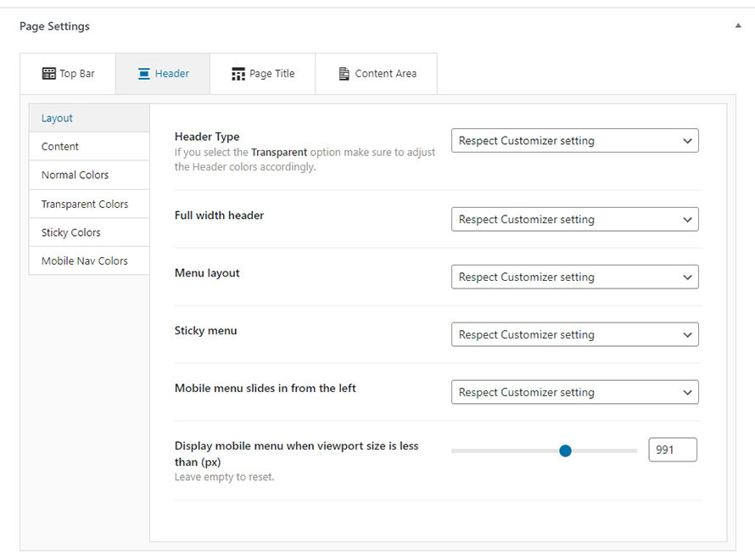Click the Menu layout label
The image size is (755, 560).
tap(207, 273)
